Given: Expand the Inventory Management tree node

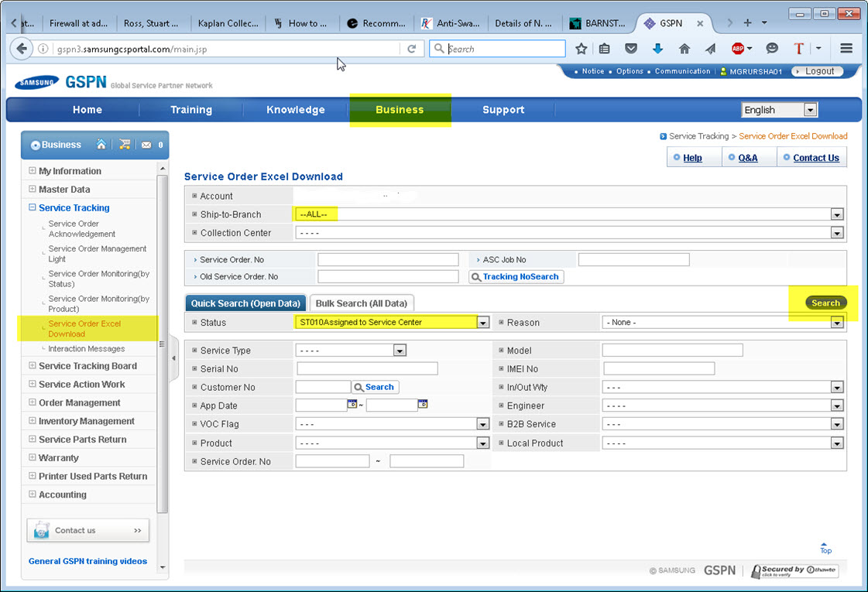Looking at the screenshot, I should coord(33,421).
